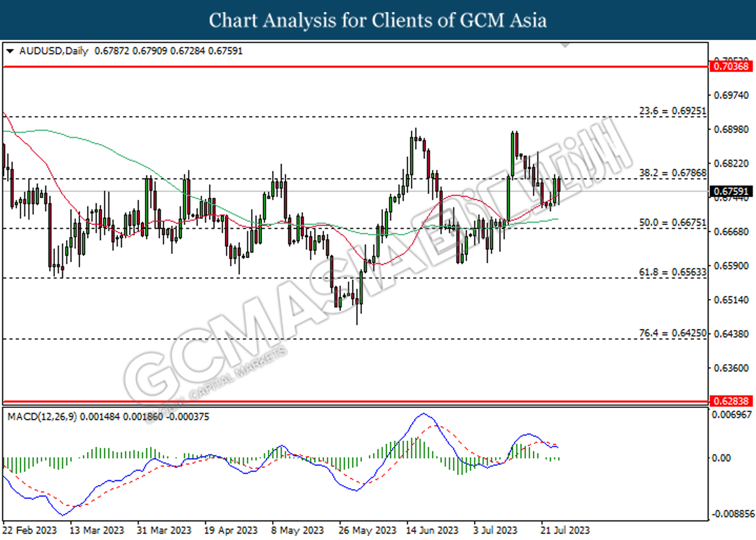The image size is (756, 540).
Task: Select the MACD zero level 0.00 label
Action: point(721,458)
